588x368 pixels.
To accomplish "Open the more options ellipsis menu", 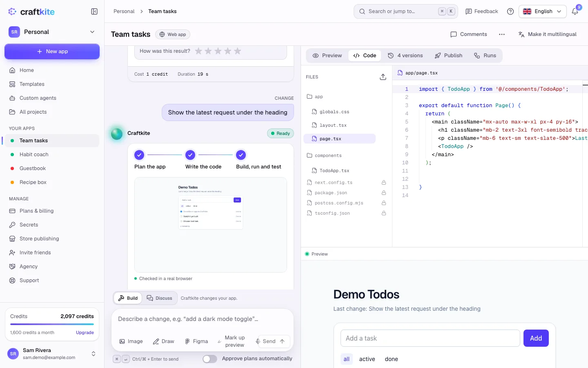I will pyautogui.click(x=502, y=34).
